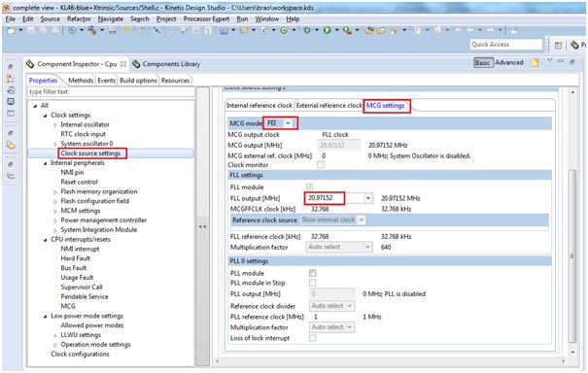Click the Search flashlight toolbar icon
The width and height of the screenshot is (588, 373).
coord(395,30)
